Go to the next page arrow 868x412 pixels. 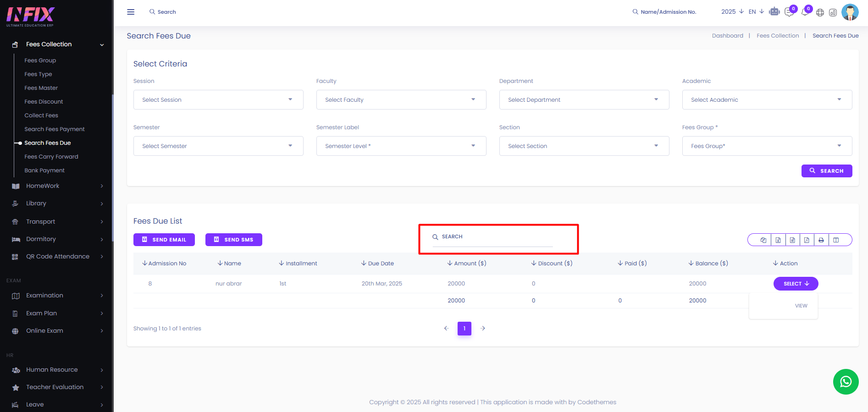[x=483, y=329]
